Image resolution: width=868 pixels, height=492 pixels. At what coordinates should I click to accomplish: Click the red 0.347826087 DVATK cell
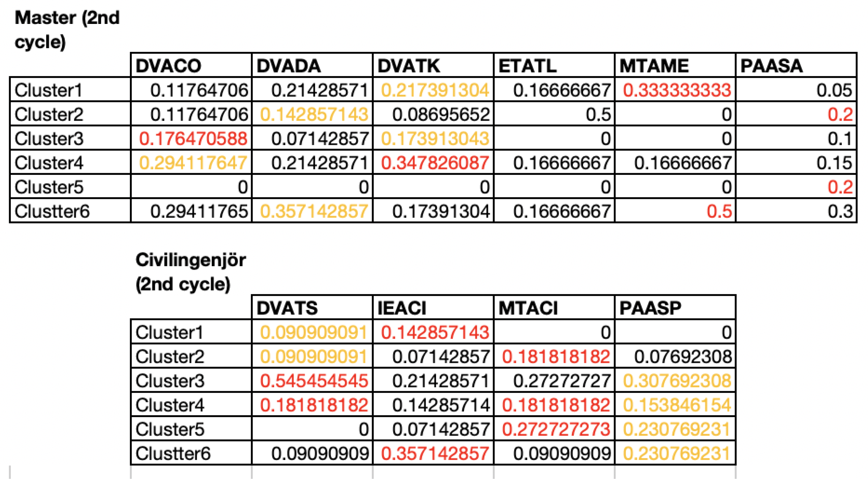[x=433, y=162]
